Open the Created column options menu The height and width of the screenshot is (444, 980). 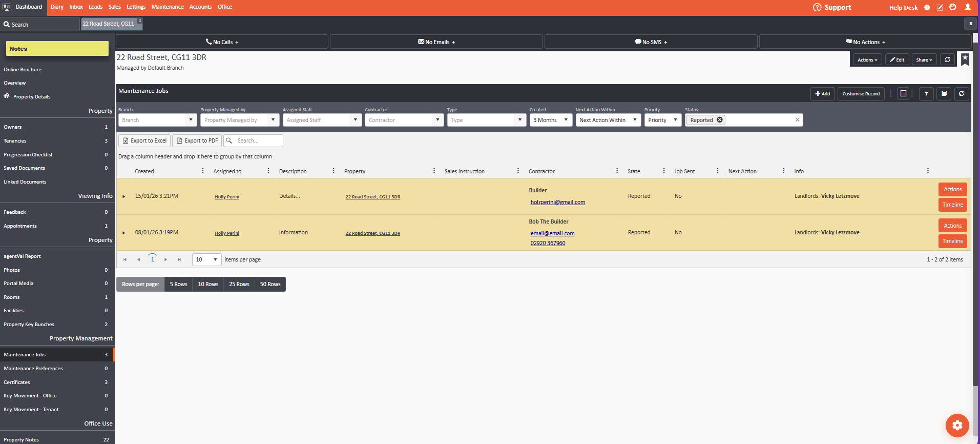tap(203, 171)
